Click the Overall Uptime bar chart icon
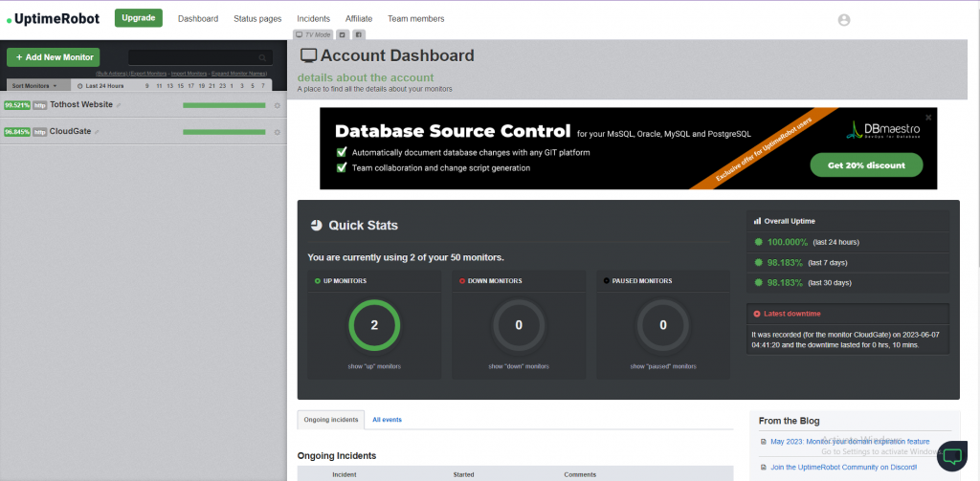This screenshot has height=481, width=980. tap(757, 221)
